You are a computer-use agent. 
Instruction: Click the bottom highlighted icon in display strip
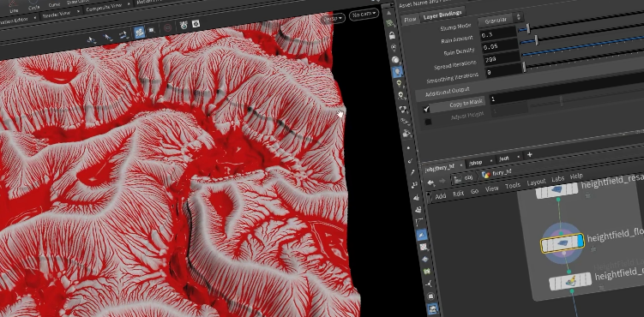click(x=432, y=309)
